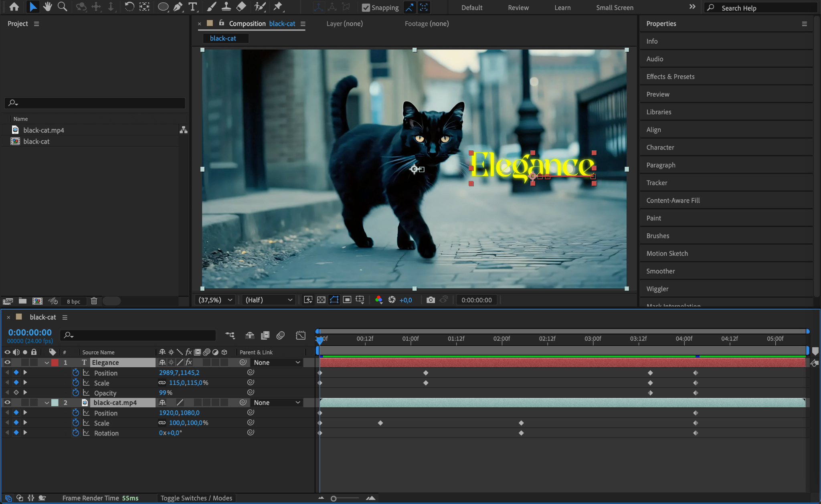Switch to the Review workspace

click(518, 8)
